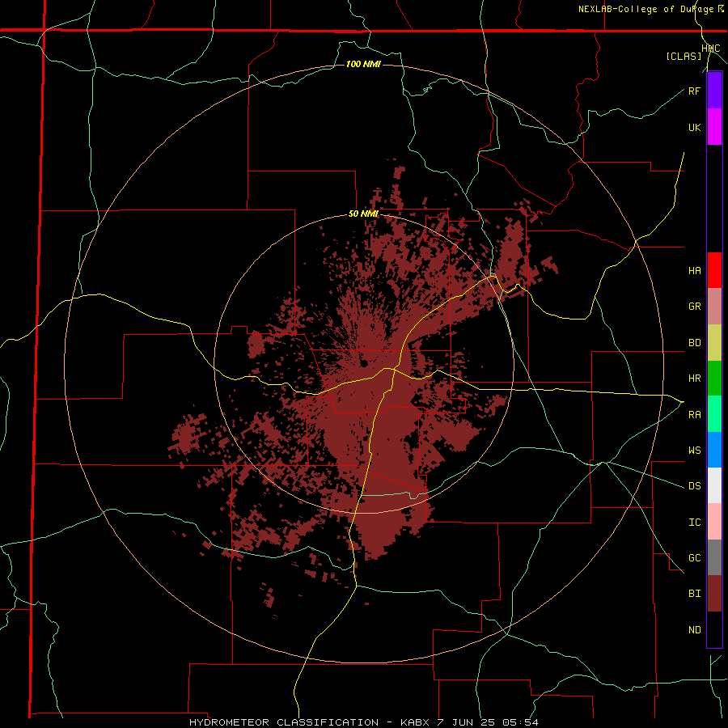This screenshot has width=728, height=728.
Task: Click the RA legend label
Action: click(x=694, y=415)
